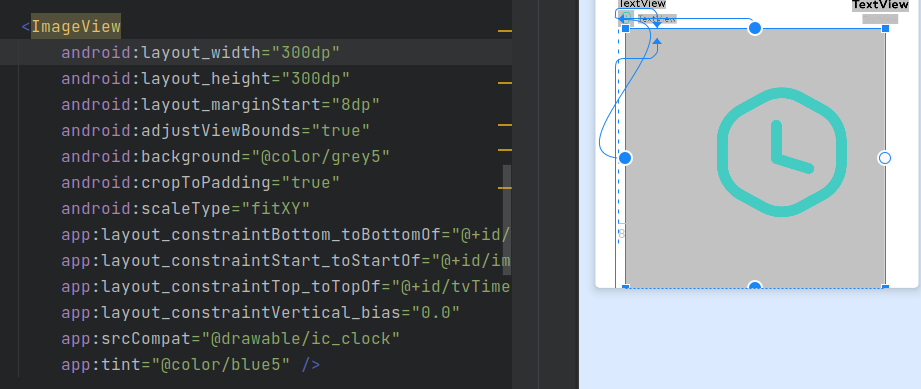This screenshot has height=389, width=921.
Task: Click the closing "/>" of the ImageView tag
Action: (x=311, y=364)
